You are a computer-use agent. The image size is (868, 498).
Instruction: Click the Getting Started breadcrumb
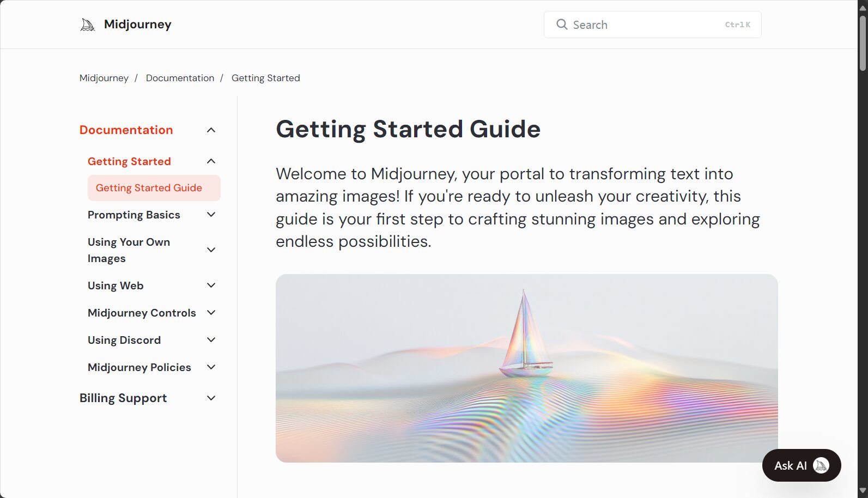pyautogui.click(x=265, y=78)
